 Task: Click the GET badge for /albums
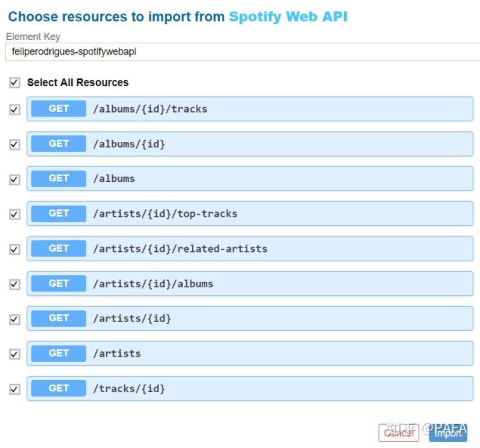[59, 179]
